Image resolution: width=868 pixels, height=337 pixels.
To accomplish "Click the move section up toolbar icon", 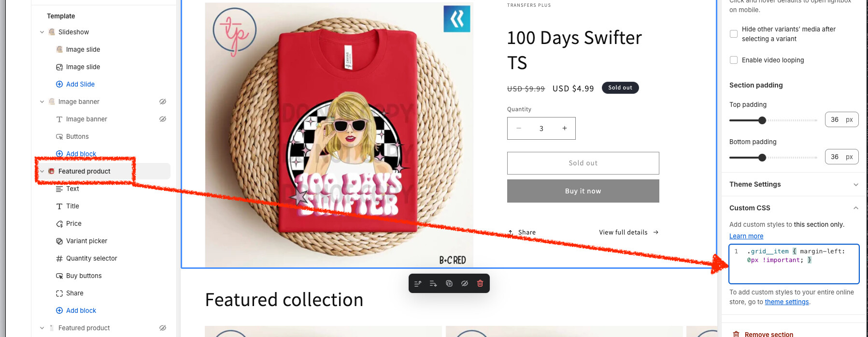I will [418, 284].
